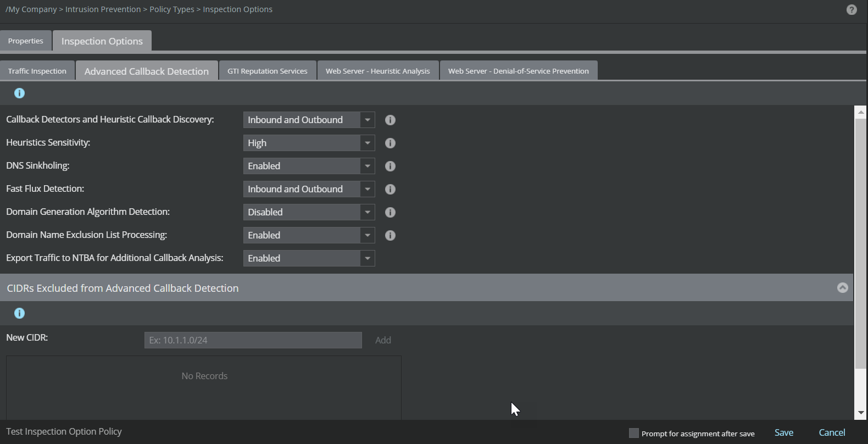Click the 'Test Inspection Option Policy' name in the footer
868x444 pixels.
(x=64, y=432)
